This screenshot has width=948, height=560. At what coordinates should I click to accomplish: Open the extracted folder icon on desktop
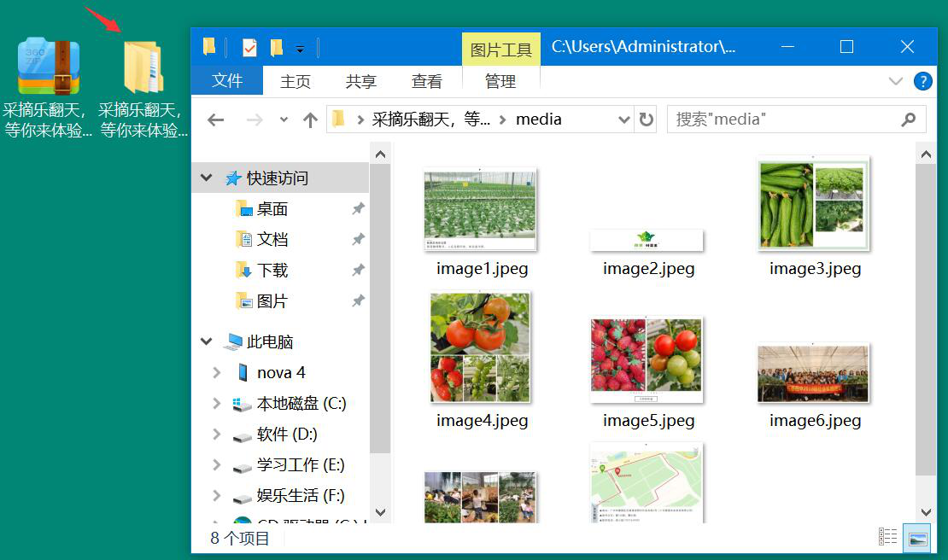coord(143,67)
